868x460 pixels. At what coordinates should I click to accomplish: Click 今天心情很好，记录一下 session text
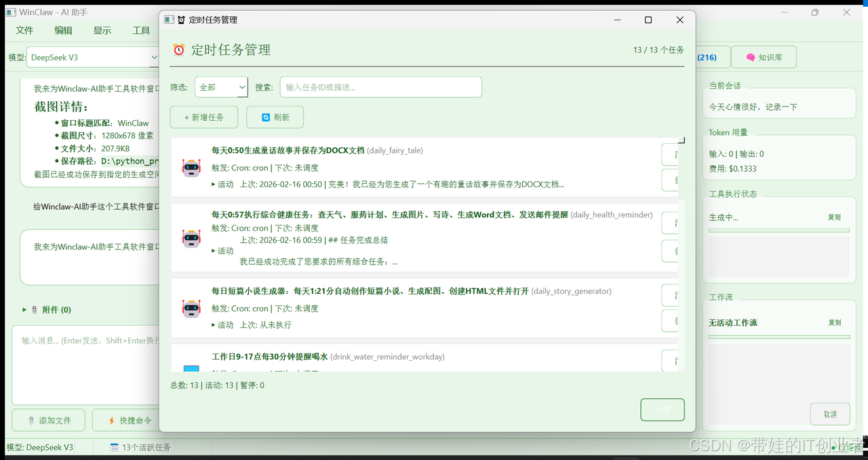753,107
